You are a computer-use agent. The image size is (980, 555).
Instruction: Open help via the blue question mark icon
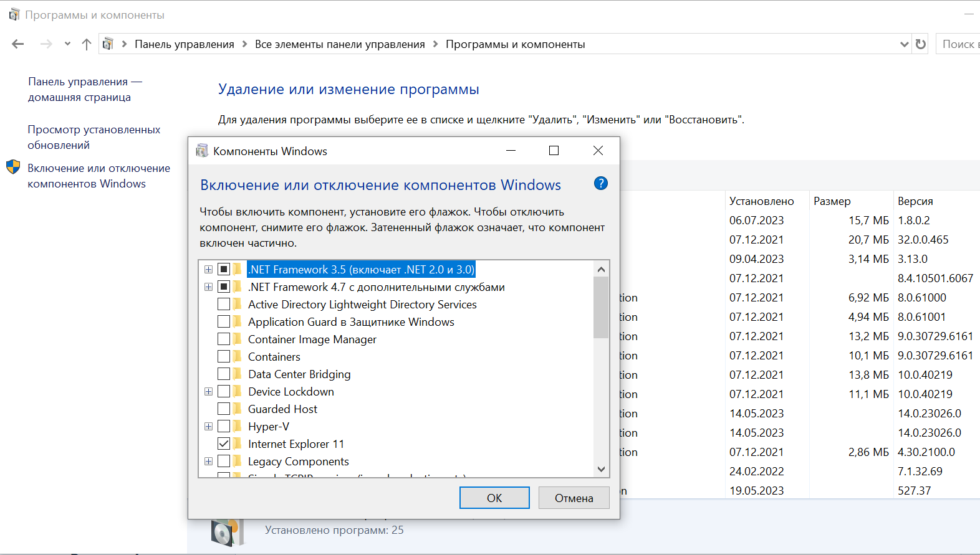click(601, 183)
